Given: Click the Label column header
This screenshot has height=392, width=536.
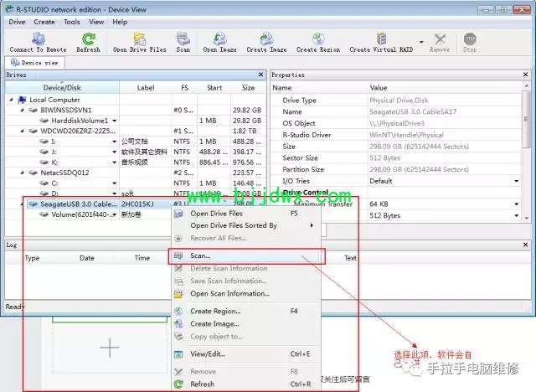Looking at the screenshot, I should (146, 87).
